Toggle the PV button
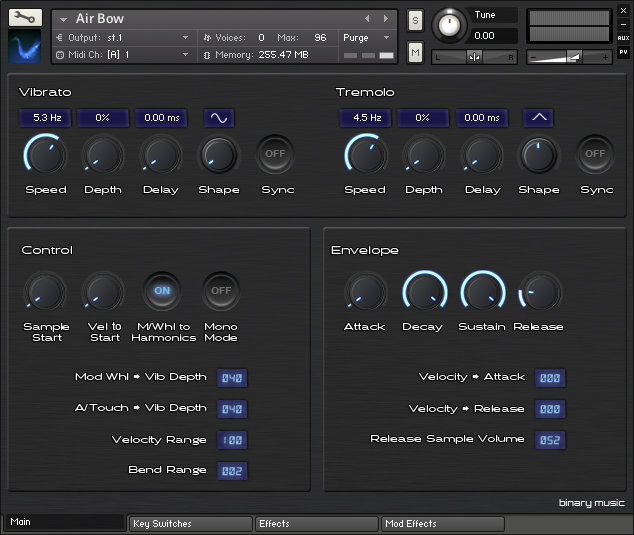This screenshot has width=634, height=535. (623, 52)
